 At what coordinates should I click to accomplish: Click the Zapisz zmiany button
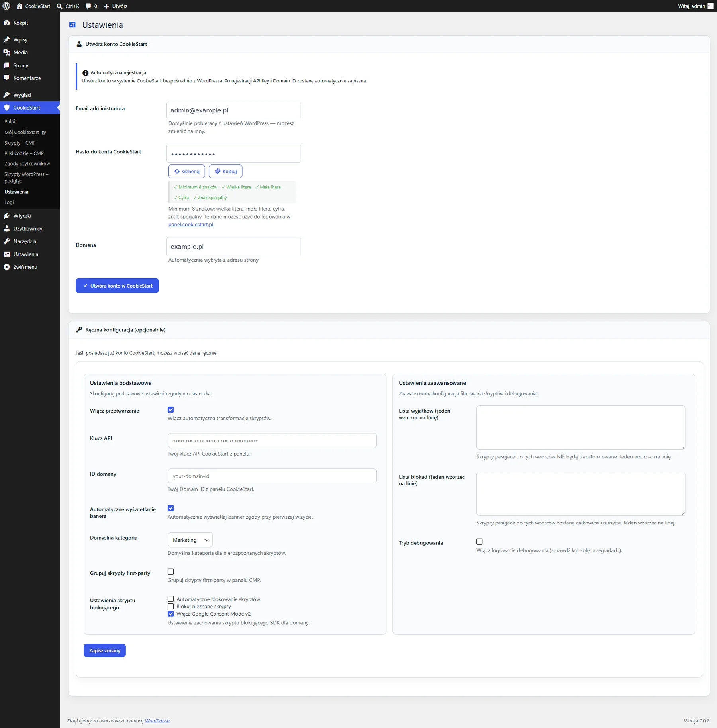(x=105, y=650)
